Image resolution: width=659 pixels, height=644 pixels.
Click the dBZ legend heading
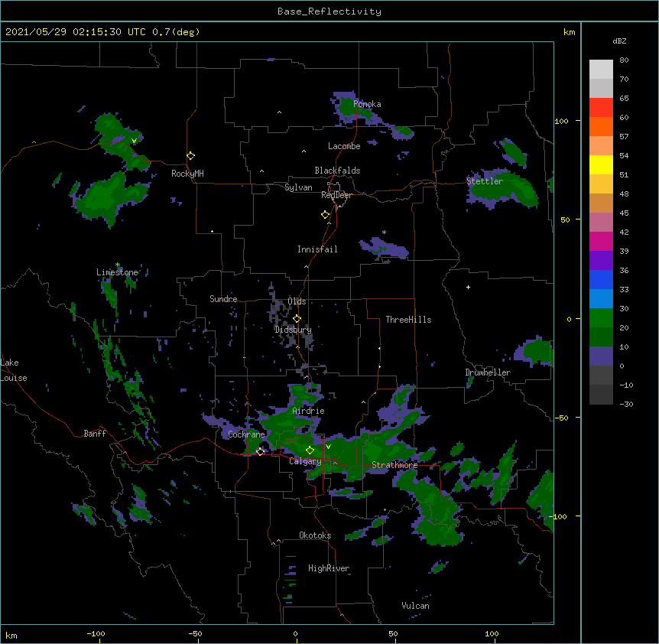pos(619,41)
